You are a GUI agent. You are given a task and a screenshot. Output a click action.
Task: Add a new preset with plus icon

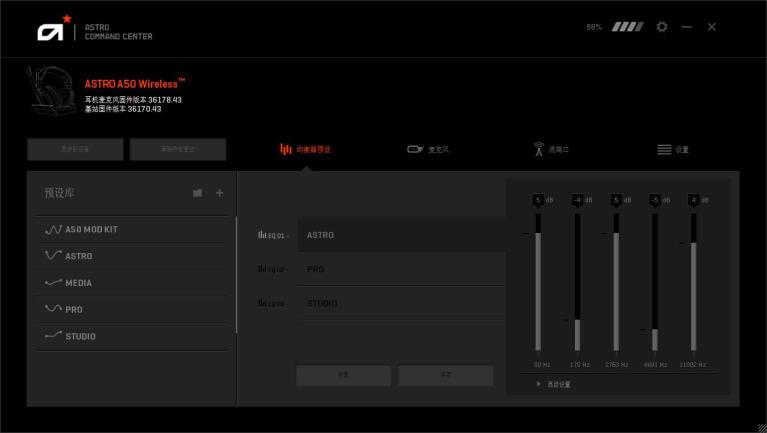click(220, 193)
